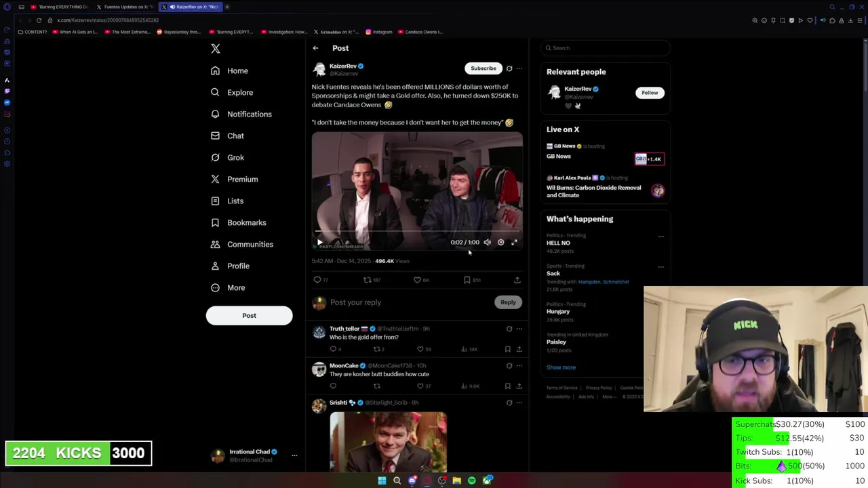Screen dimensions: 868x488
Task: Click the X logo in sidebar
Action: pyautogui.click(x=216, y=49)
